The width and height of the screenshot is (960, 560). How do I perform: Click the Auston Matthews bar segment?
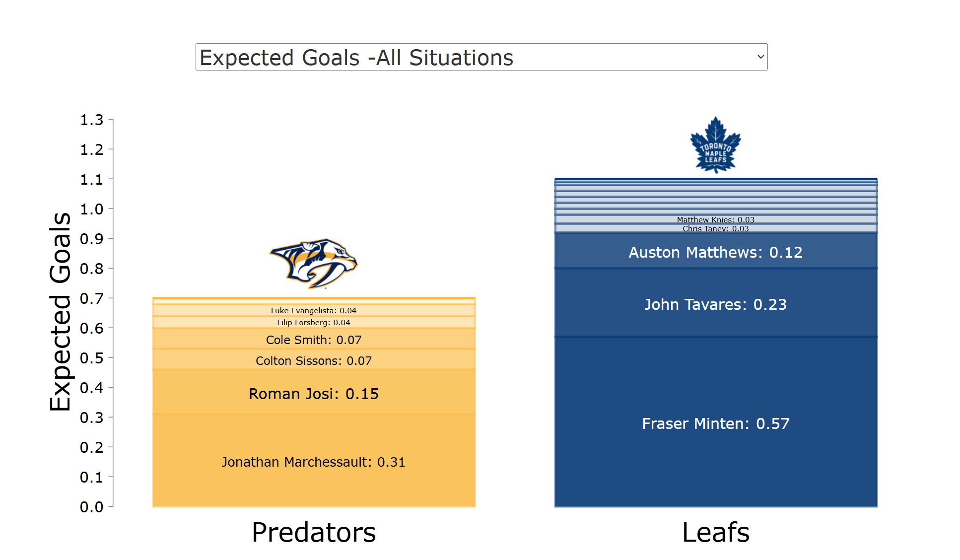tap(715, 252)
